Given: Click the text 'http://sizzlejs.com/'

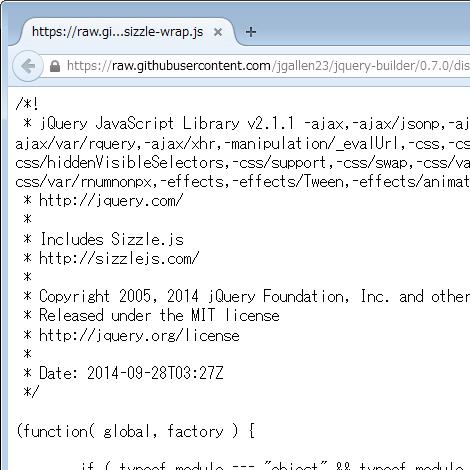Looking at the screenshot, I should pyautogui.click(x=119, y=258).
